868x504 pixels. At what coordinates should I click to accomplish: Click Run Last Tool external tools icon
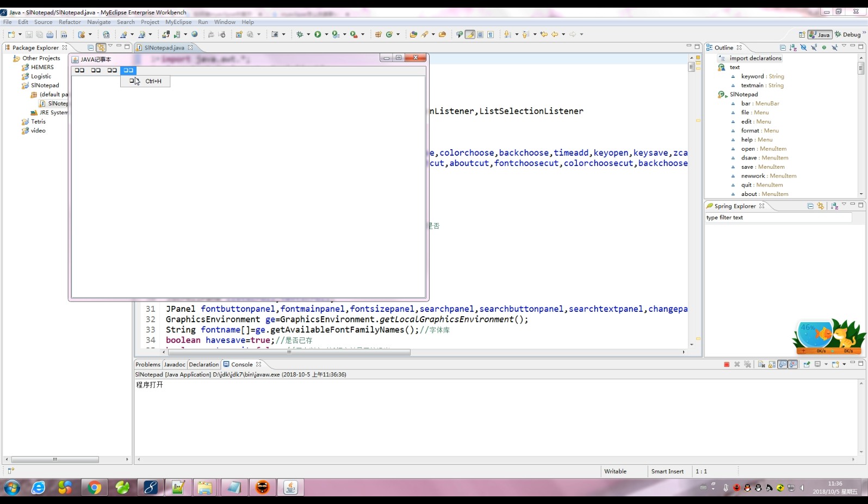coord(354,34)
